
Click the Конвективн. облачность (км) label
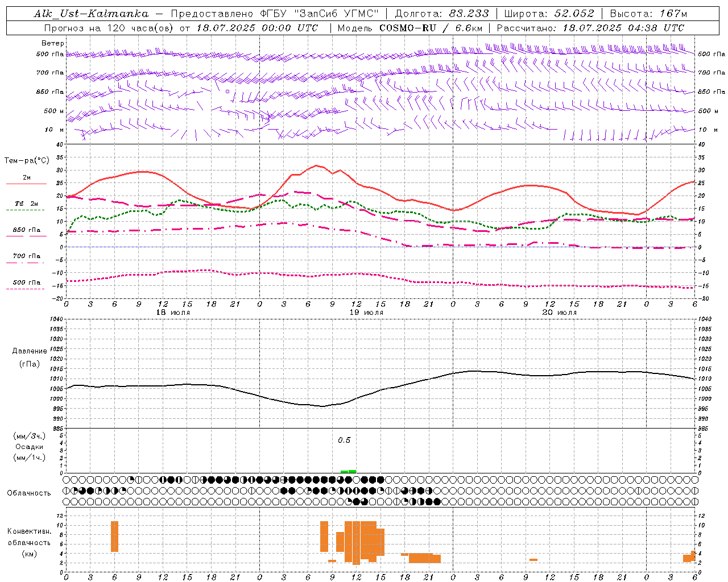[x=29, y=542]
